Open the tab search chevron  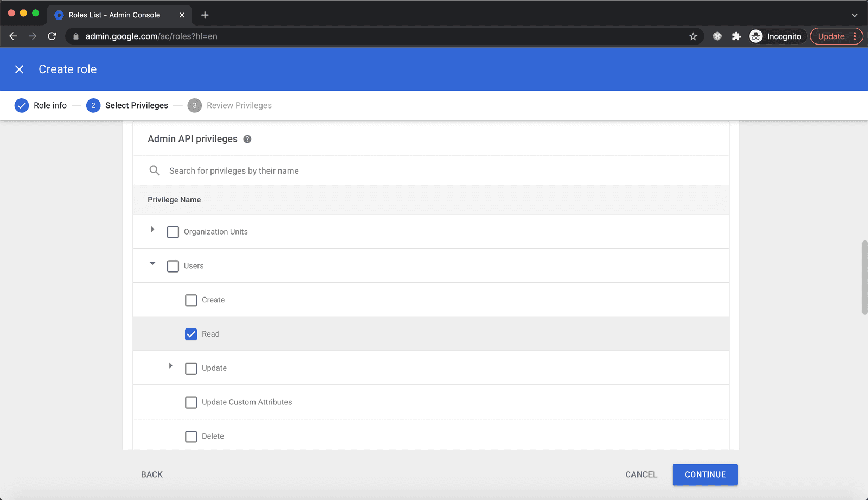coord(854,15)
